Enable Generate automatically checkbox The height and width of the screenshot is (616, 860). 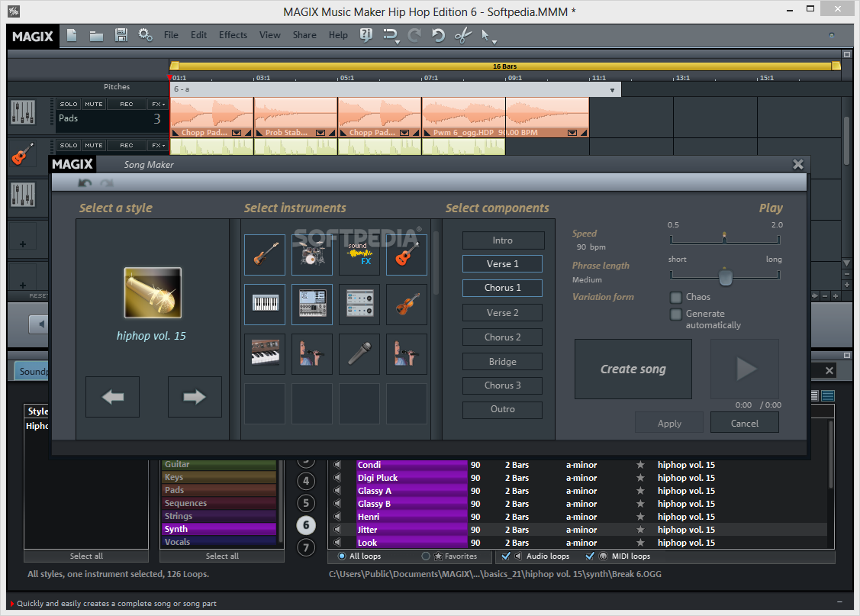[676, 314]
